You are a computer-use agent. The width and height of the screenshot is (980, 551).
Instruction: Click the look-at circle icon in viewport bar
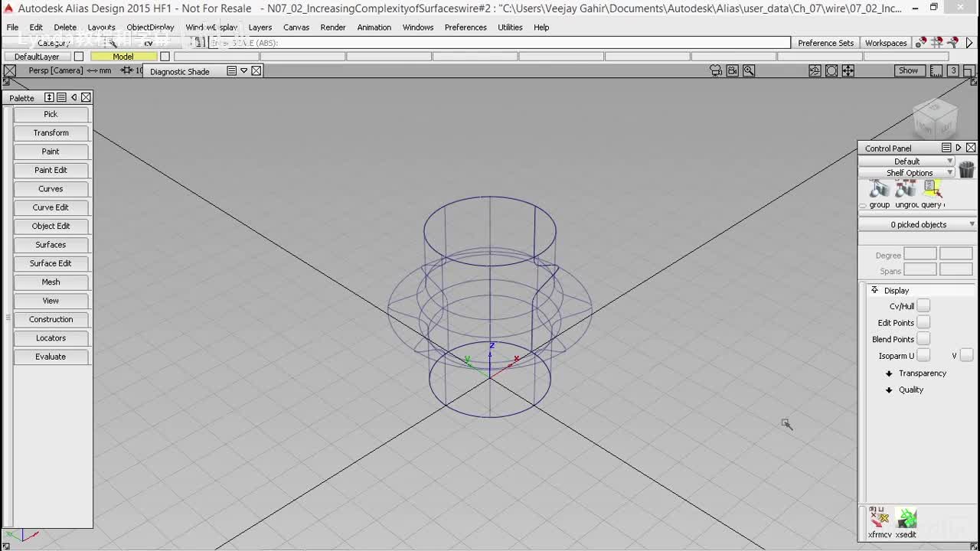(x=831, y=70)
